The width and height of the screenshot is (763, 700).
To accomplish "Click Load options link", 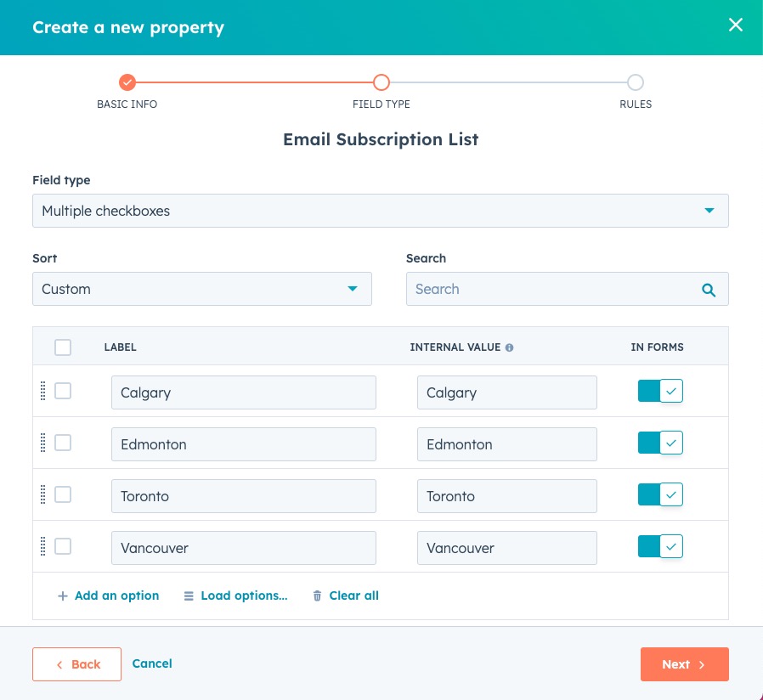I will [x=236, y=596].
